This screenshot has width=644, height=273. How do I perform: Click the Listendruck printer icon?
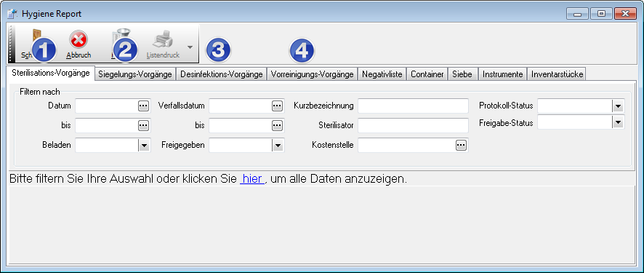(163, 40)
